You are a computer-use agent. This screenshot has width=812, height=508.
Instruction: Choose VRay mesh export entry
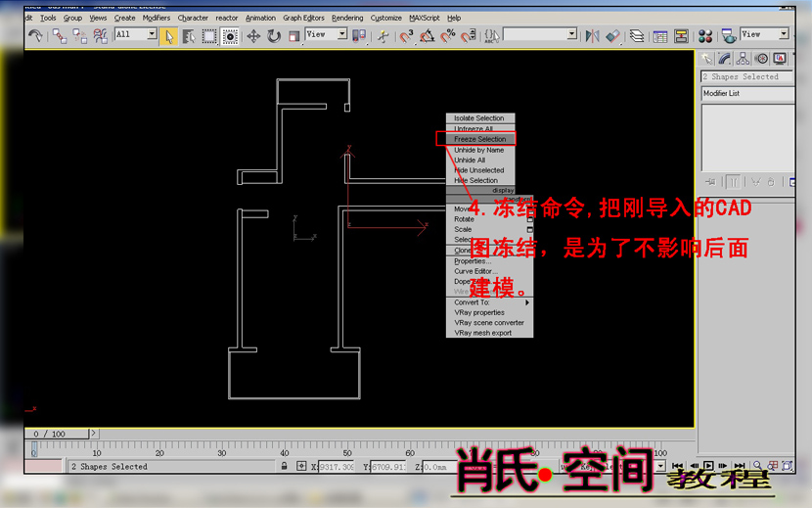point(489,333)
